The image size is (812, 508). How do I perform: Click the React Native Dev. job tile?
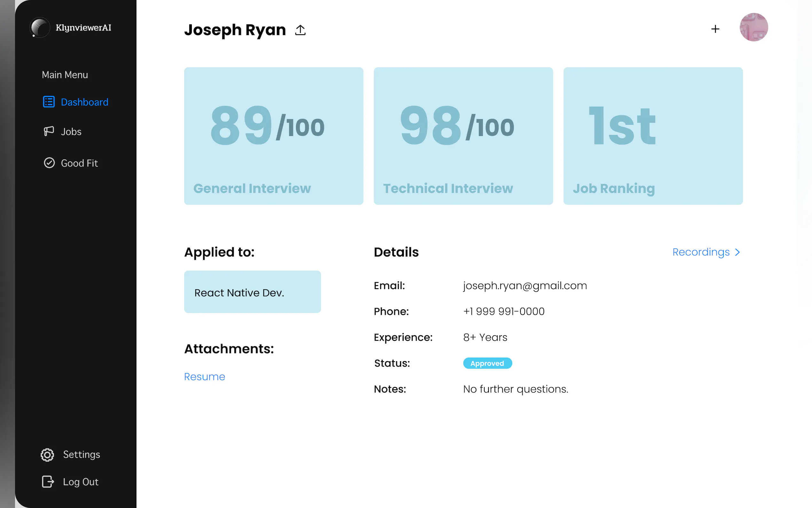click(252, 292)
